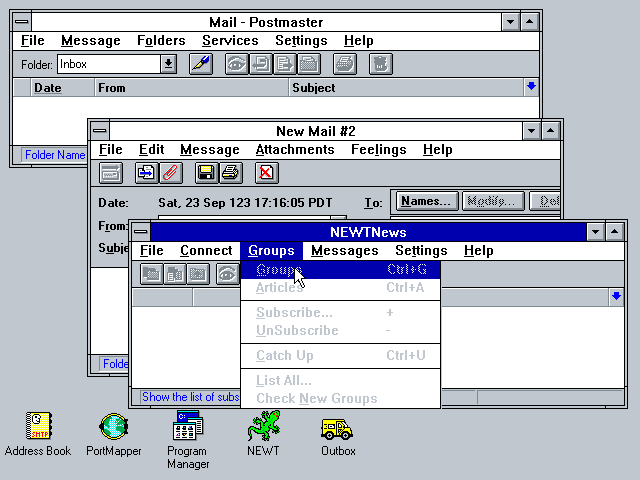Open the Message menu in Mail - Postmaster
The width and height of the screenshot is (640, 480).
click(91, 40)
